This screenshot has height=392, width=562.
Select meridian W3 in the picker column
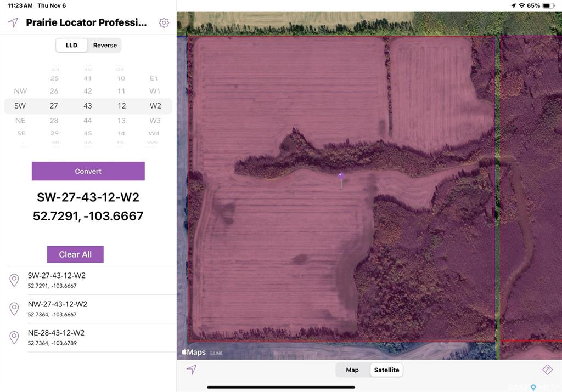pyautogui.click(x=154, y=120)
